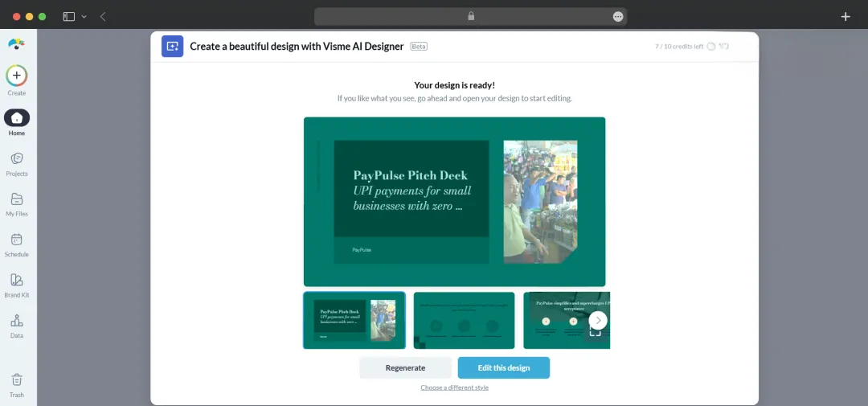Click the browser sidebar toggle icon
The width and height of the screenshot is (868, 406).
(68, 17)
